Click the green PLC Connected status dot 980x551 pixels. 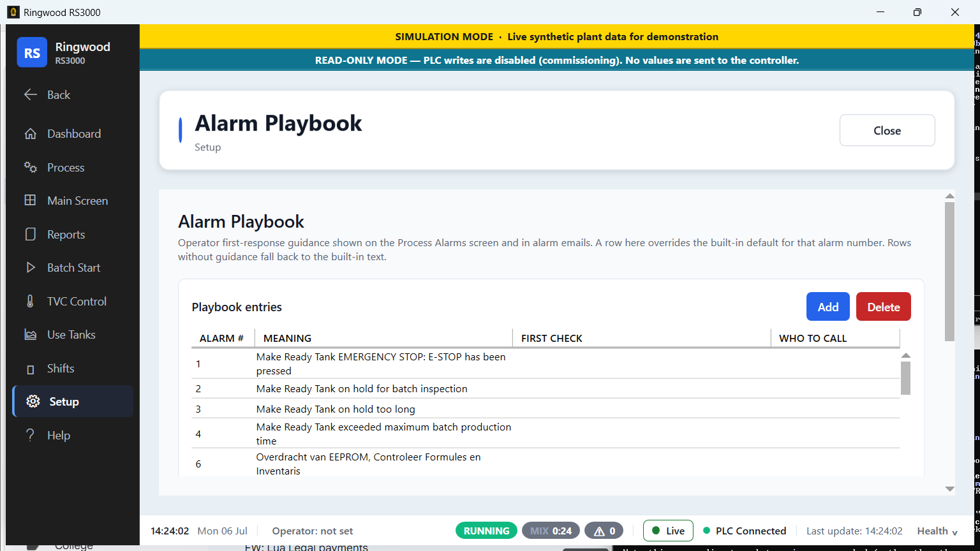point(706,531)
